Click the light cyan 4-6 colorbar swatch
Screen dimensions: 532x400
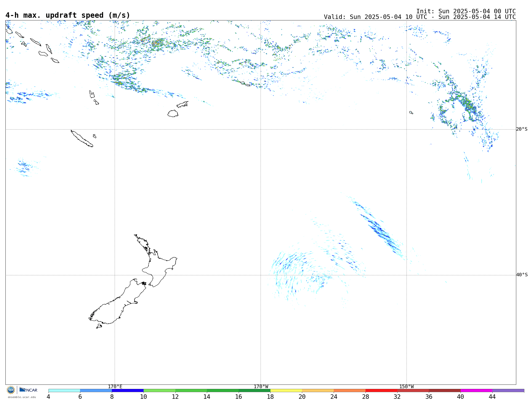coord(64,391)
